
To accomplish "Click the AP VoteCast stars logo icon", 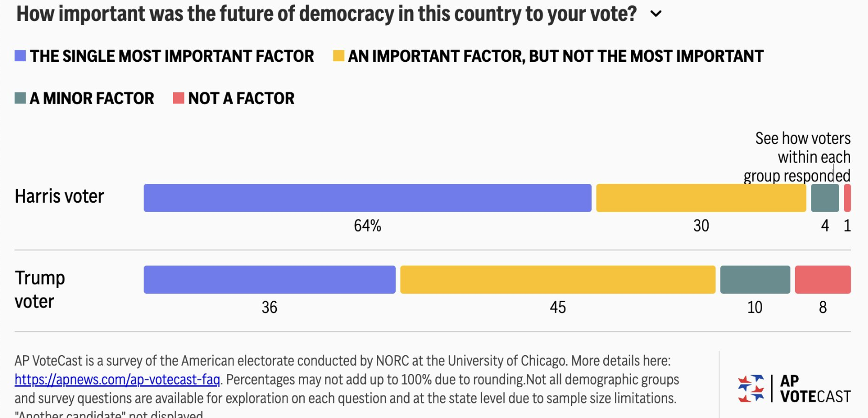I will (x=751, y=389).
